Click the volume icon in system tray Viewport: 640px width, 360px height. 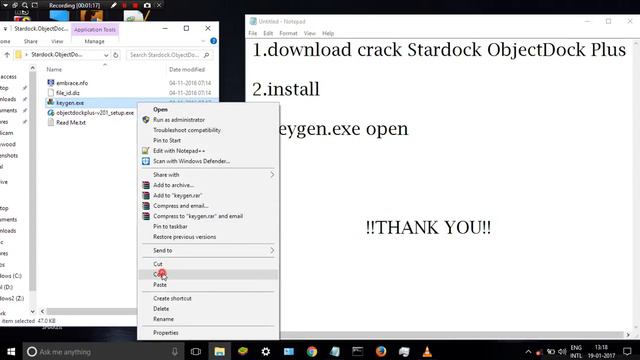(x=562, y=351)
